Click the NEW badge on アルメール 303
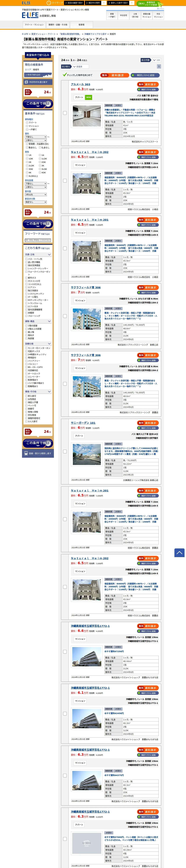186x868 pixels. click(x=89, y=97)
